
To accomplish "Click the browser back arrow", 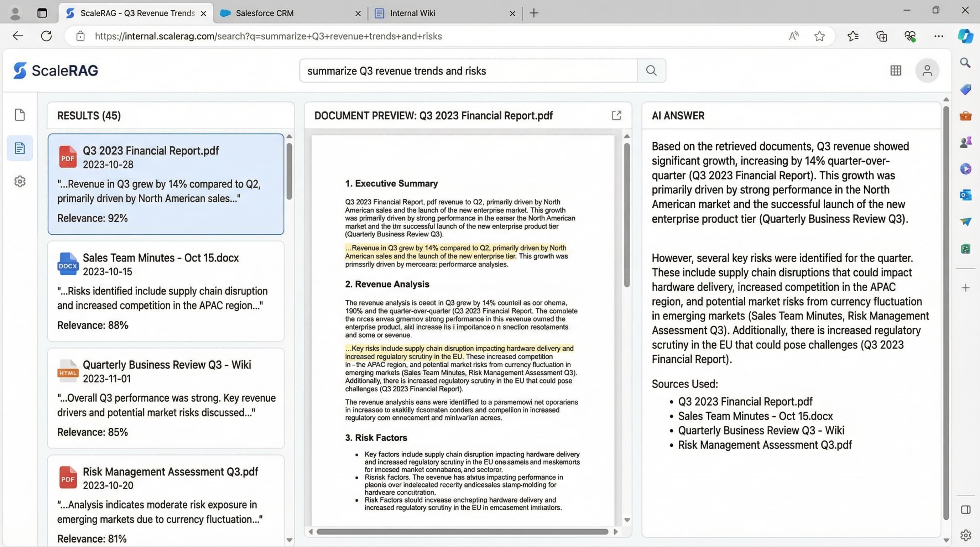I will click(x=17, y=36).
